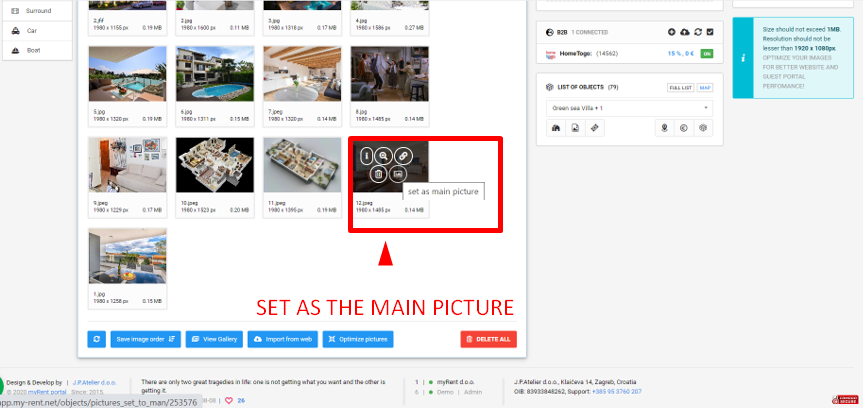Refresh the B2B connections with sync icon

pyautogui.click(x=698, y=32)
